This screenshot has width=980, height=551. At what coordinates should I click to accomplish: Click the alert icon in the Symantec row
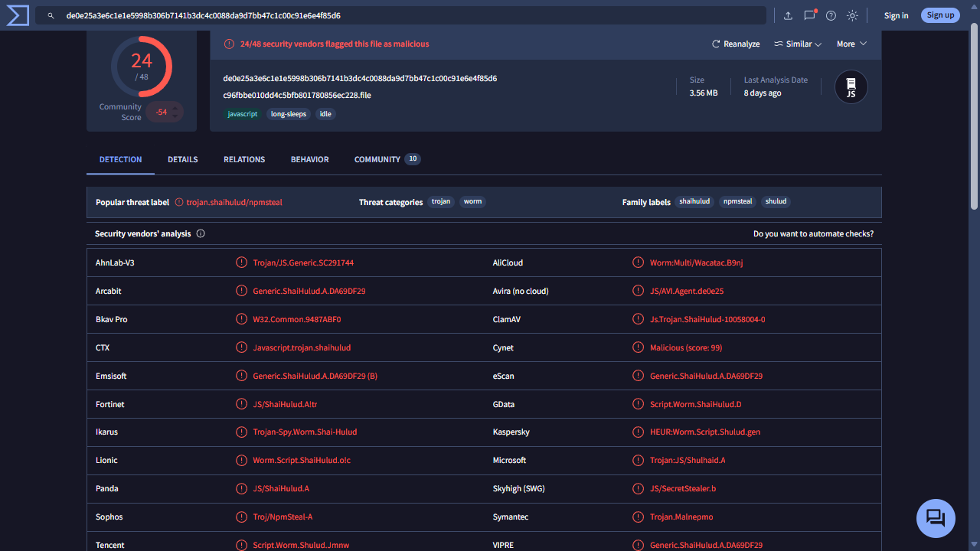pos(638,517)
